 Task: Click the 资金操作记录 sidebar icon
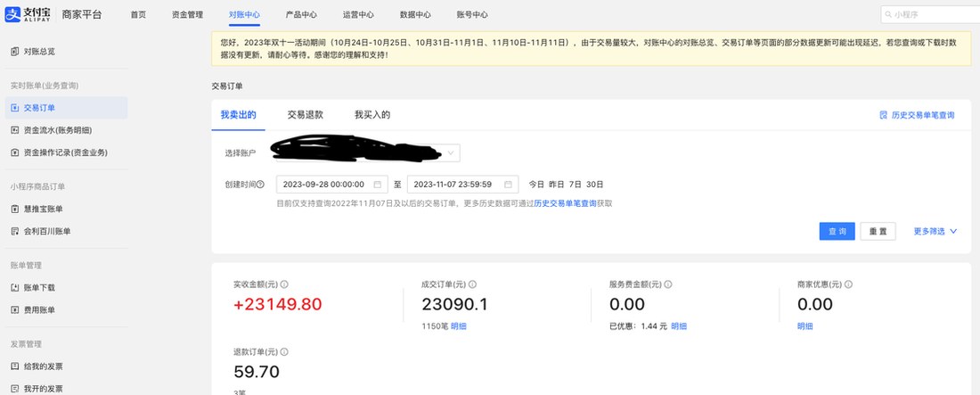(15, 152)
